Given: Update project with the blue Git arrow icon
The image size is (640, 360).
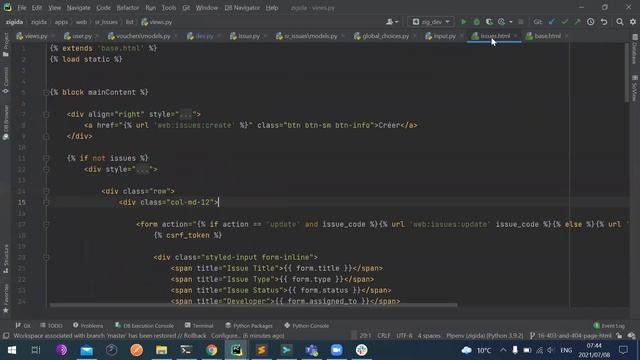Looking at the screenshot, I should [552, 22].
